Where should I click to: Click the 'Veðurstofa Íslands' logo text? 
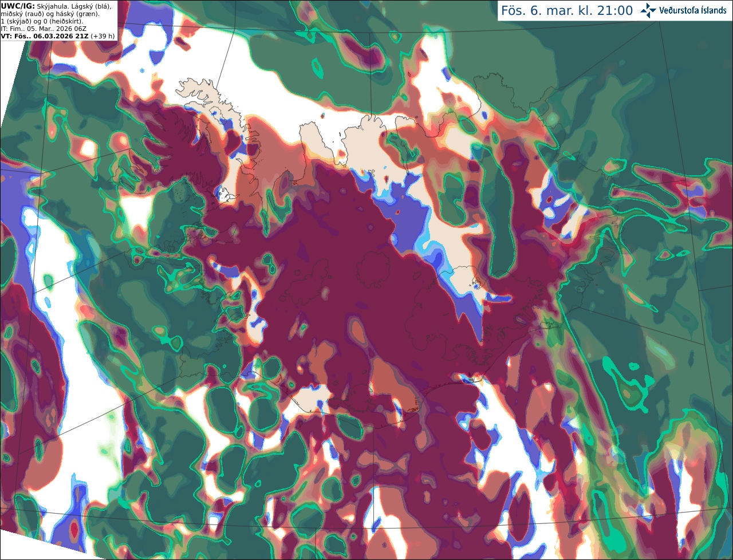tap(693, 10)
